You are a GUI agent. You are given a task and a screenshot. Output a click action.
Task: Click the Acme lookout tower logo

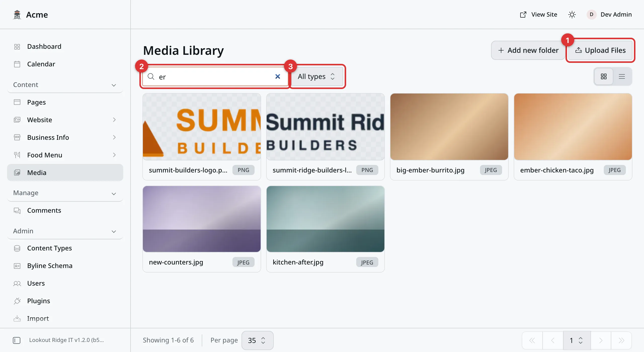tap(17, 15)
